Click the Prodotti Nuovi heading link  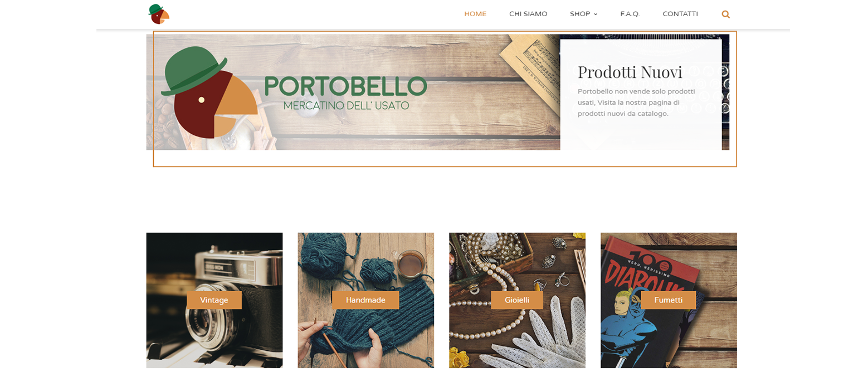[630, 72]
